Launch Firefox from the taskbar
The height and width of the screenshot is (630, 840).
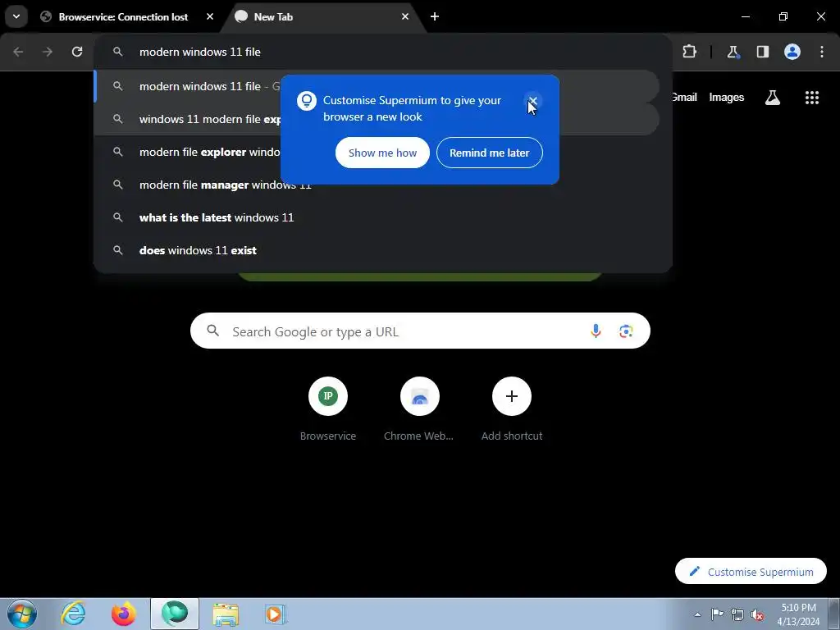pos(124,614)
